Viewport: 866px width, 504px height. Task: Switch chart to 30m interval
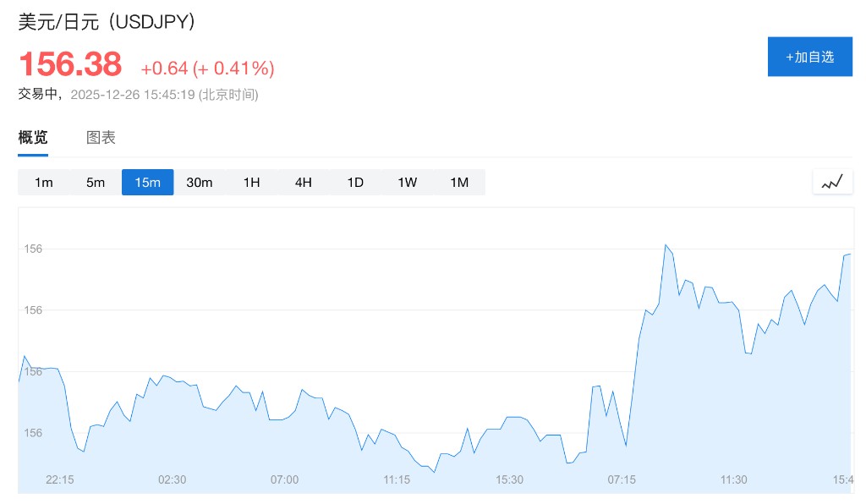click(200, 183)
